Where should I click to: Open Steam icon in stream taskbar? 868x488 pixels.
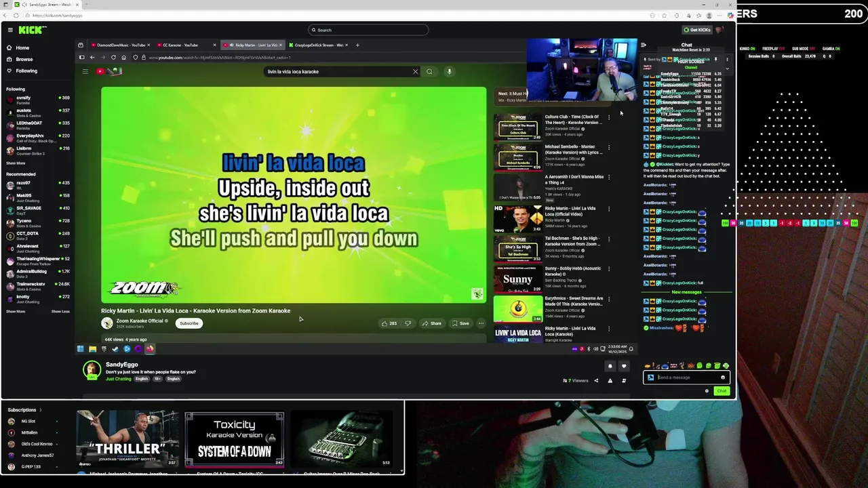coord(115,349)
